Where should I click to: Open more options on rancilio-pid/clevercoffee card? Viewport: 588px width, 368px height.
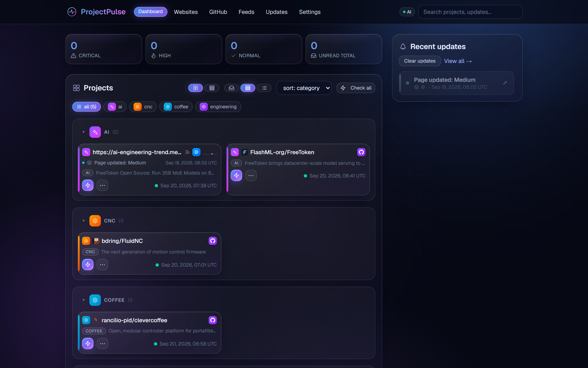102,343
